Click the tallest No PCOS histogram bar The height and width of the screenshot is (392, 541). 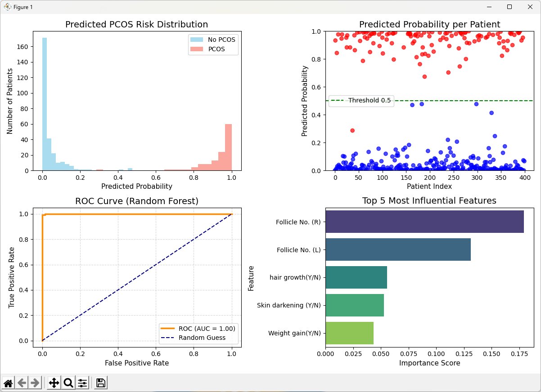(45, 104)
